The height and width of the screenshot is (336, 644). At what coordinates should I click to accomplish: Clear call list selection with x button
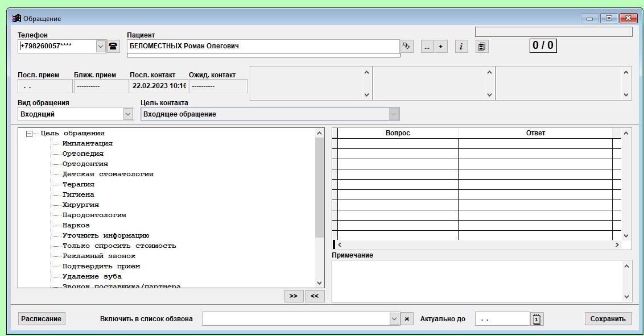[x=407, y=319]
